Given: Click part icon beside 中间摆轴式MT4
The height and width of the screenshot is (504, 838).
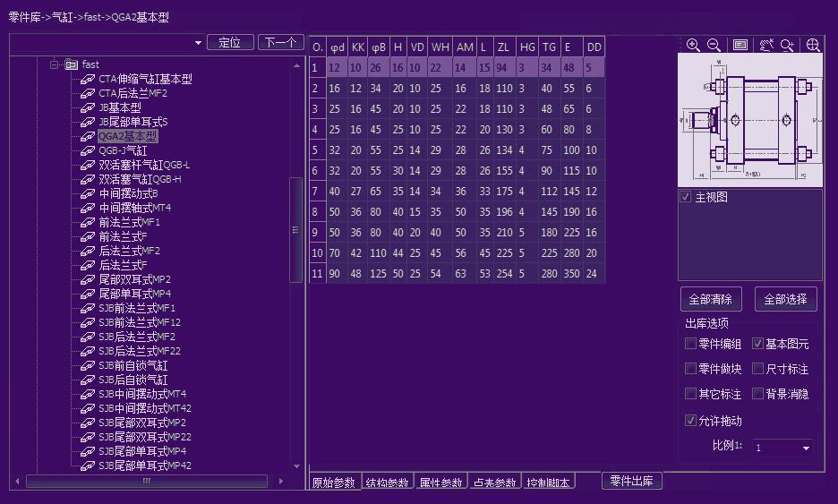Looking at the screenshot, I should 88,208.
